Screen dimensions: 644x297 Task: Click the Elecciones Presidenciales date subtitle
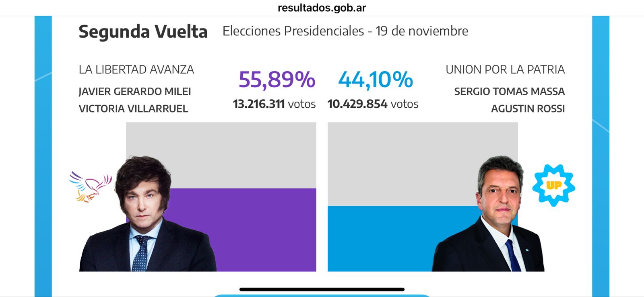(x=345, y=31)
